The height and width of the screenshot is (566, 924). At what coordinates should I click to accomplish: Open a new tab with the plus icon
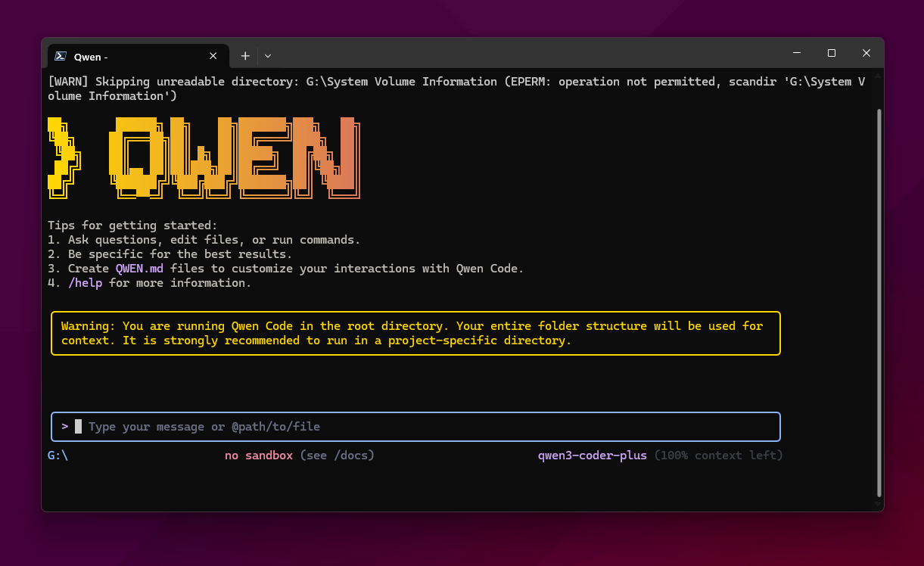[x=245, y=55]
